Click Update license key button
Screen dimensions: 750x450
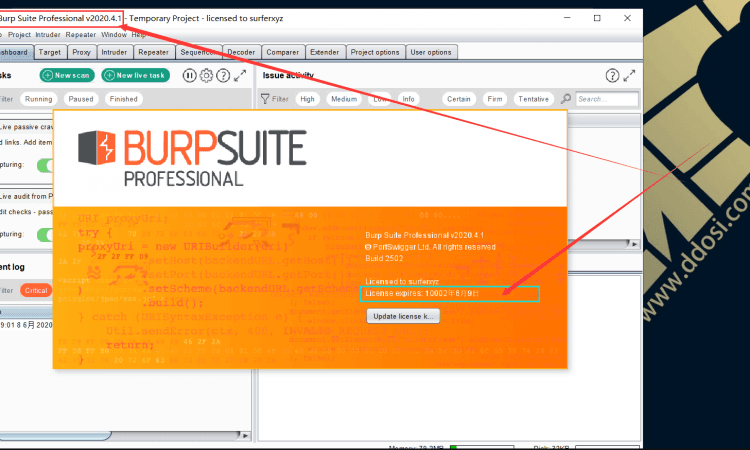[x=403, y=316]
